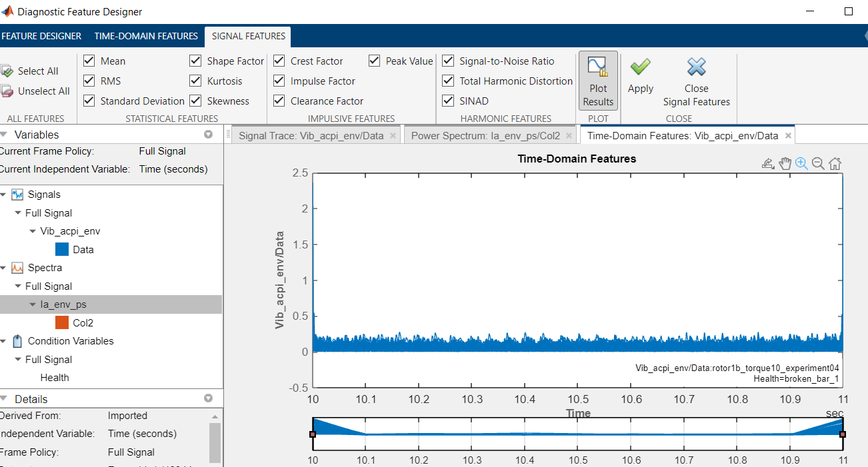The image size is (868, 467).
Task: Activate the zoom out magnifier tool
Action: (818, 163)
